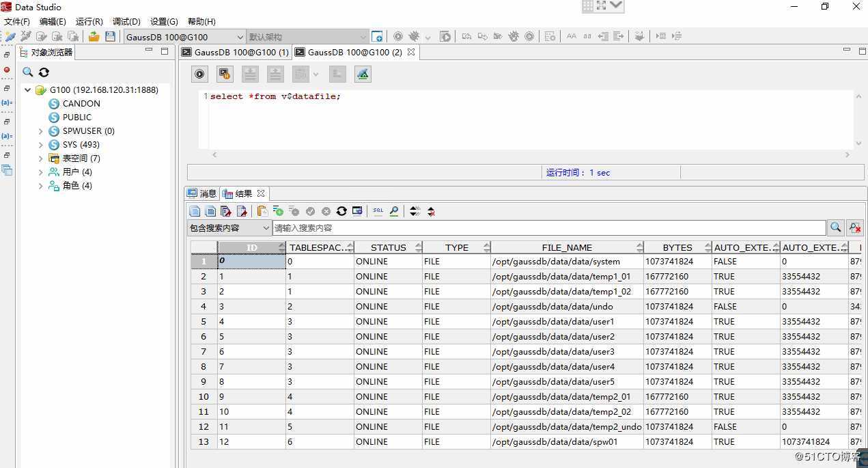Viewport: 868px width, 468px height.
Task: Open the 文件(F) menu
Action: tap(17, 22)
